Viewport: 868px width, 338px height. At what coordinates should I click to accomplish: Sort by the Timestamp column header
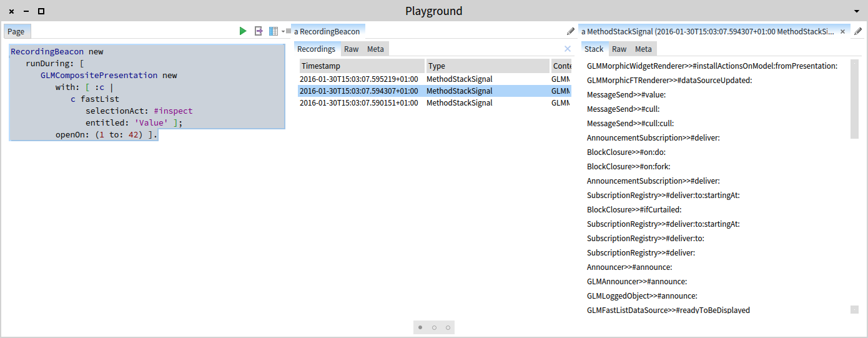pyautogui.click(x=362, y=66)
